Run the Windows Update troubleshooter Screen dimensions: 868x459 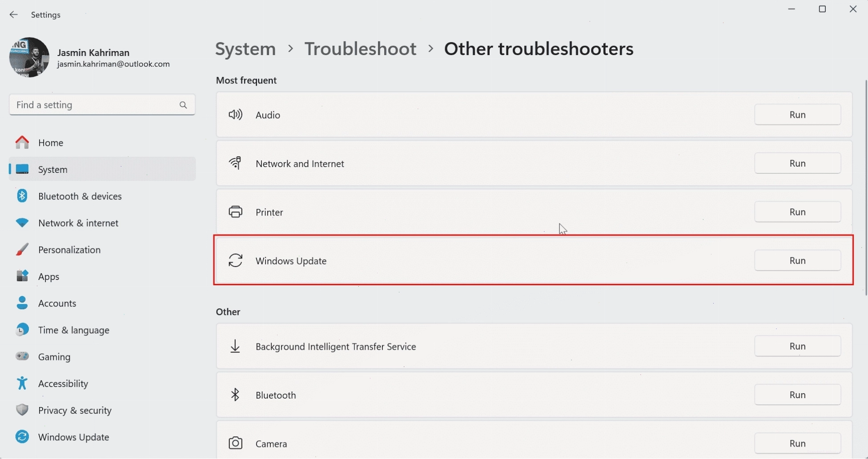tap(797, 260)
